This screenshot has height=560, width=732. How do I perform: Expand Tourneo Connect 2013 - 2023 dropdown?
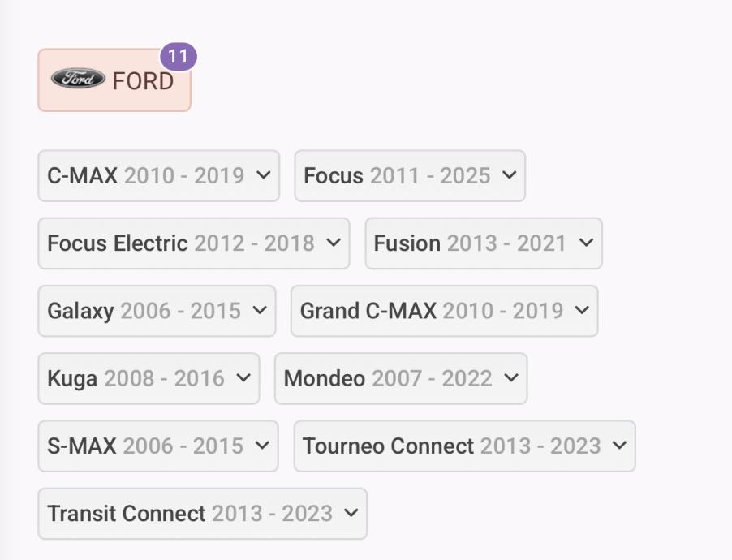click(464, 446)
